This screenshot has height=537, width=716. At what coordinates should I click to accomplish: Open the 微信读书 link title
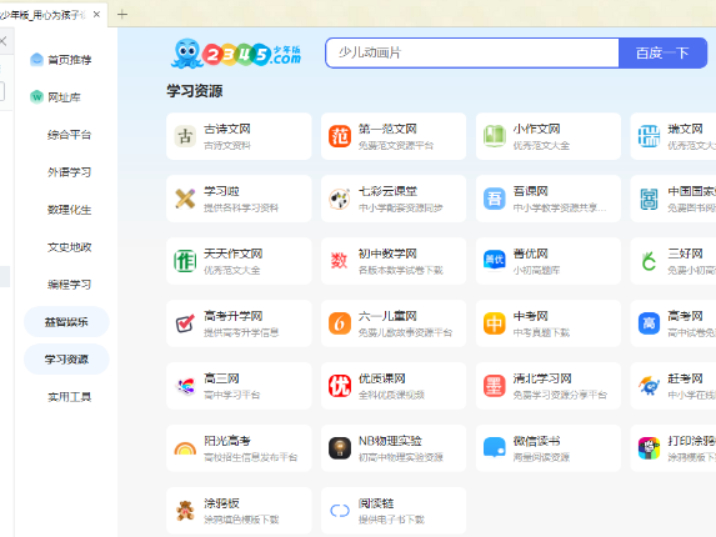point(537,441)
